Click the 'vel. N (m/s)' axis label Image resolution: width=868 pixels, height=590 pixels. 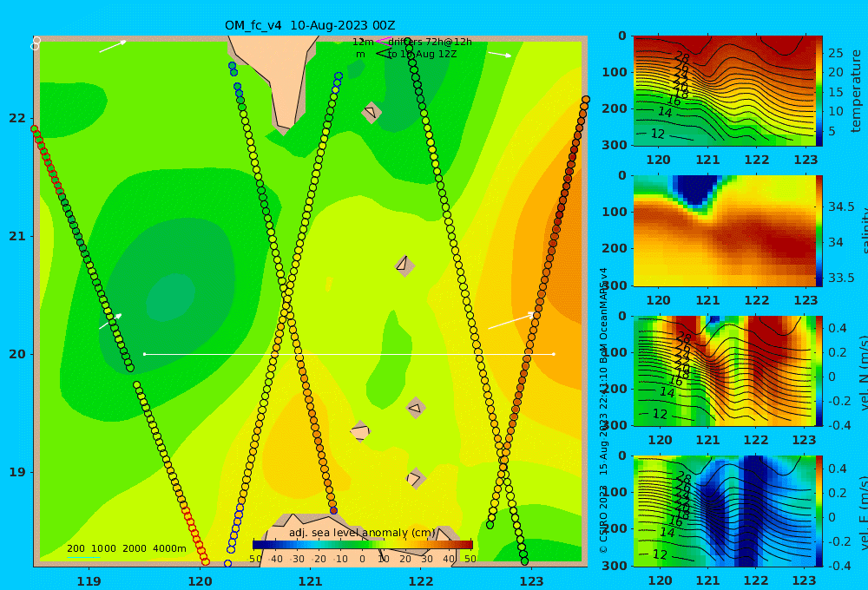click(x=864, y=372)
